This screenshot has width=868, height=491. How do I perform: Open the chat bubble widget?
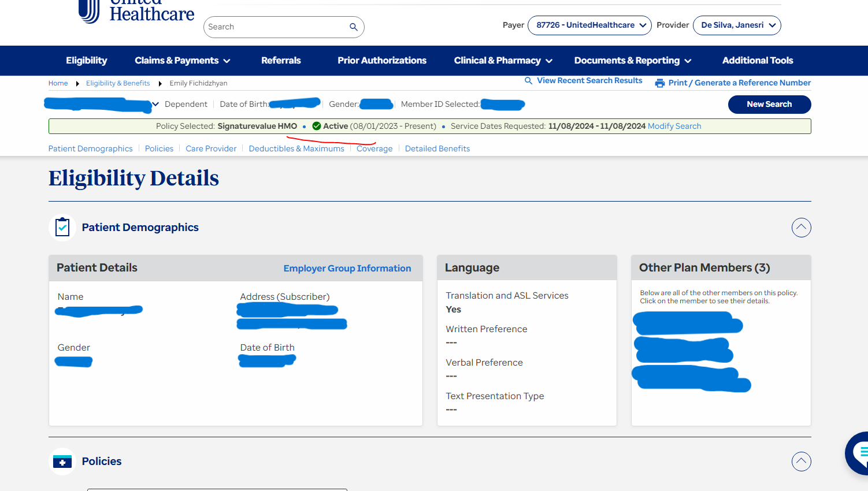858,453
